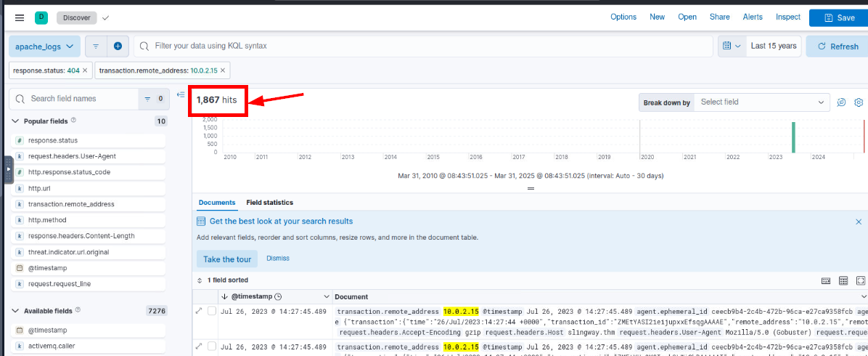Viewport: 868px width, 356px height.
Task: Open the Inspect panel
Action: [787, 17]
